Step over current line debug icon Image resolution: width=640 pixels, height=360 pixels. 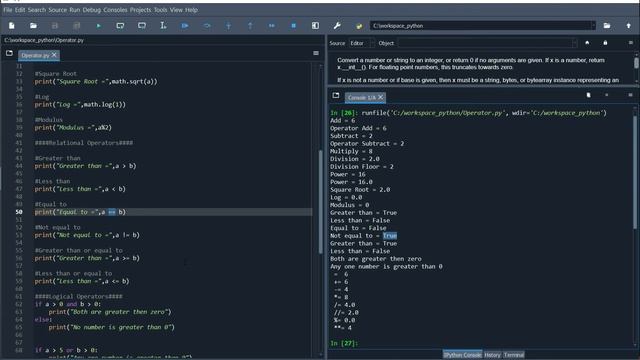pyautogui.click(x=207, y=26)
